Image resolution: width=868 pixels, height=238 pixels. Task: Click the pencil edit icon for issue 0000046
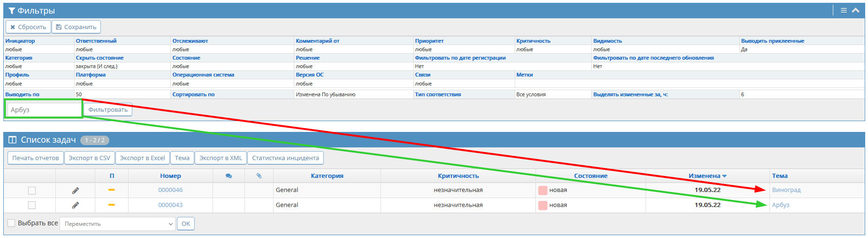pos(75,191)
